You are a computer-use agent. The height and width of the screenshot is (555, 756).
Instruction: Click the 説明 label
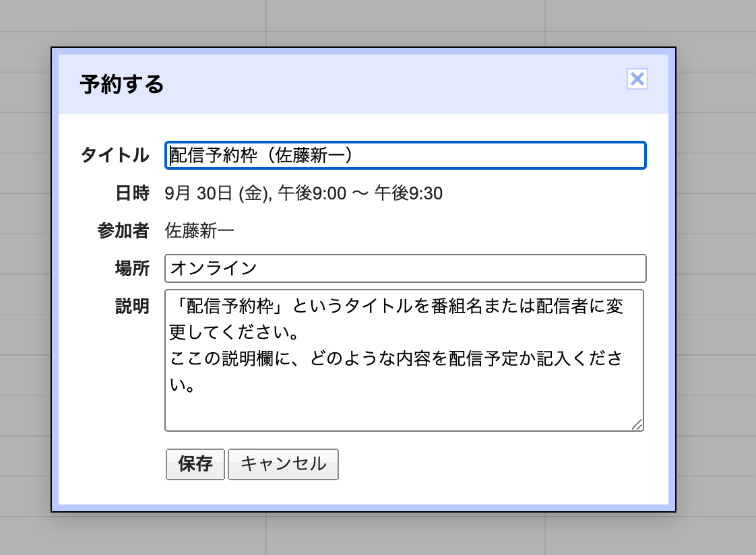click(132, 306)
